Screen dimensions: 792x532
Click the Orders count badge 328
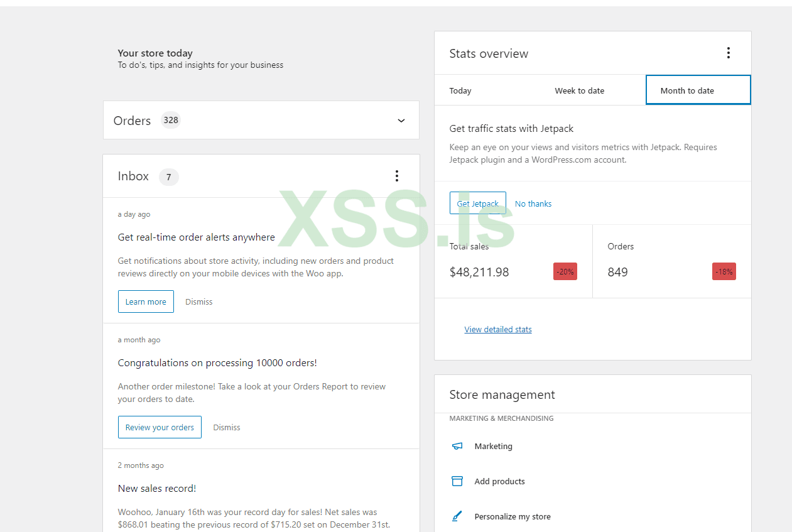171,120
